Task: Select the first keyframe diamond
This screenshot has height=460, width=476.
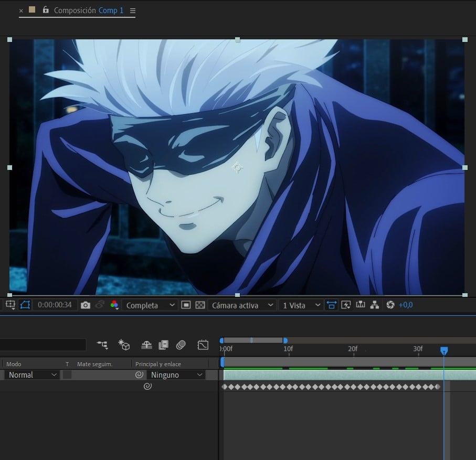Action: coord(225,387)
